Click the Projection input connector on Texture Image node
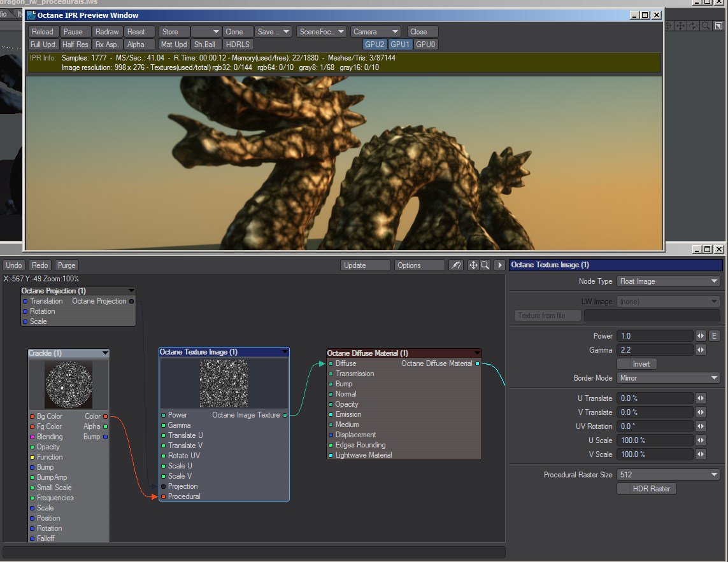The width and height of the screenshot is (728, 562). [164, 486]
